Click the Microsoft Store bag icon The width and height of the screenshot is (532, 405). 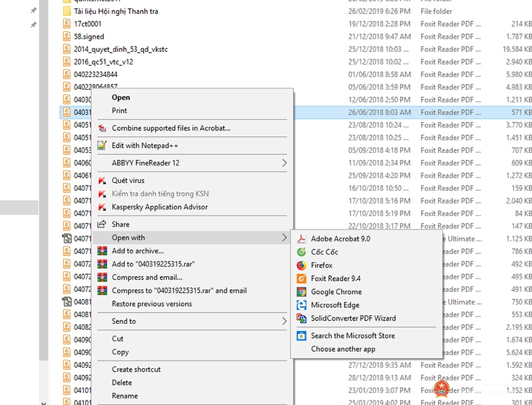301,336
